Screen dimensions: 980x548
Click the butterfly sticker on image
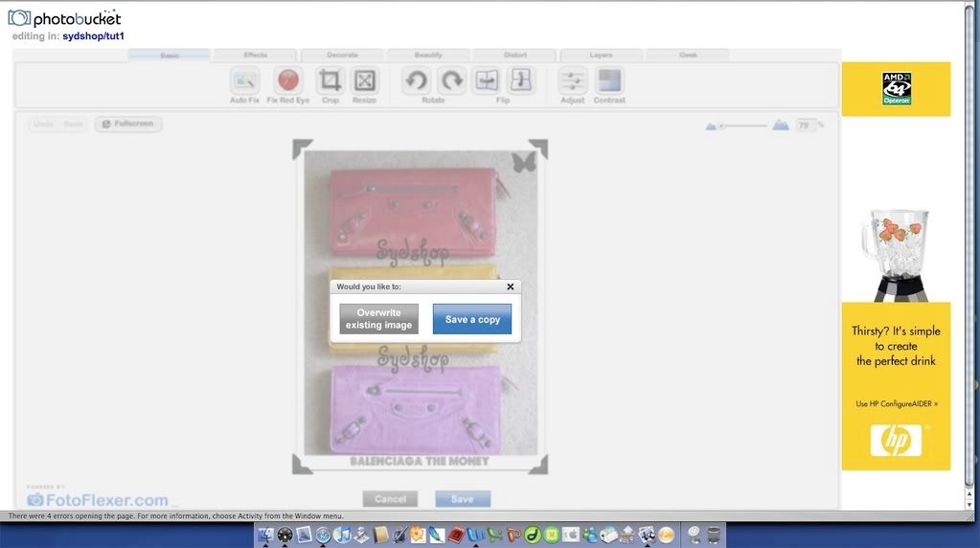coord(524,163)
